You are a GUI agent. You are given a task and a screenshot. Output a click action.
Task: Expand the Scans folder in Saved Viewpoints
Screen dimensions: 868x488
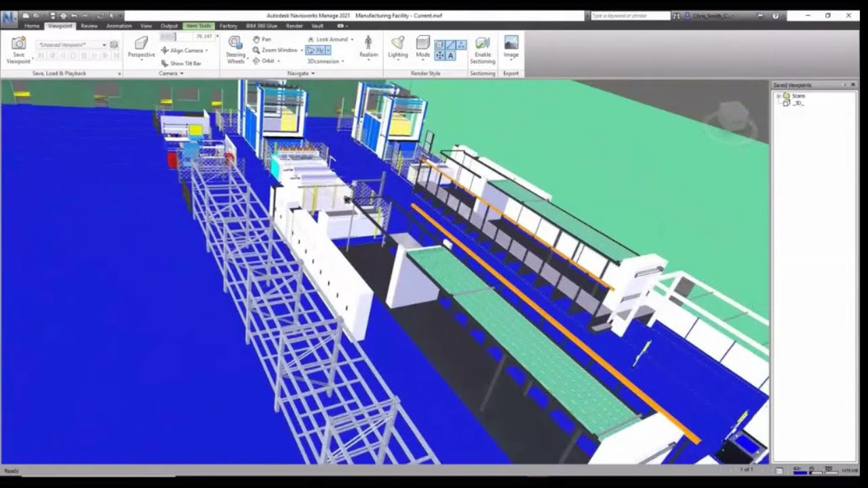(778, 96)
